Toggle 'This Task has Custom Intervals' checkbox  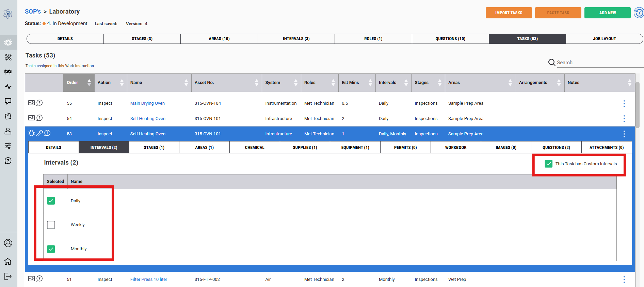point(549,164)
